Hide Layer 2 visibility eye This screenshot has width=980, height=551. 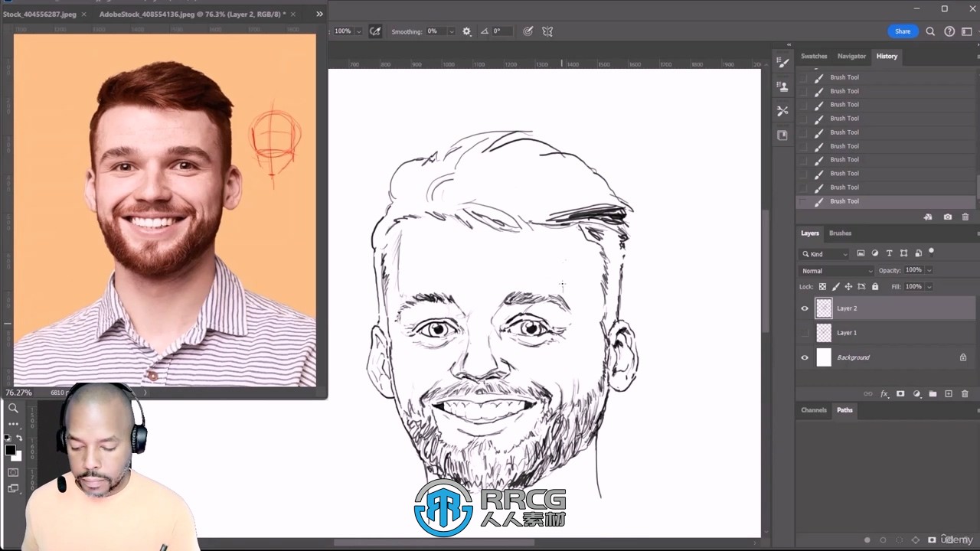click(804, 308)
